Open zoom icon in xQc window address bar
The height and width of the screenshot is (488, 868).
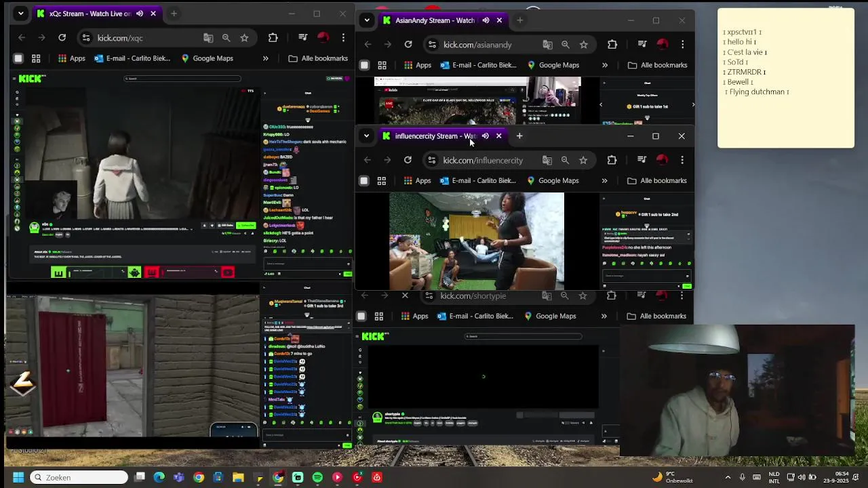pyautogui.click(x=226, y=38)
